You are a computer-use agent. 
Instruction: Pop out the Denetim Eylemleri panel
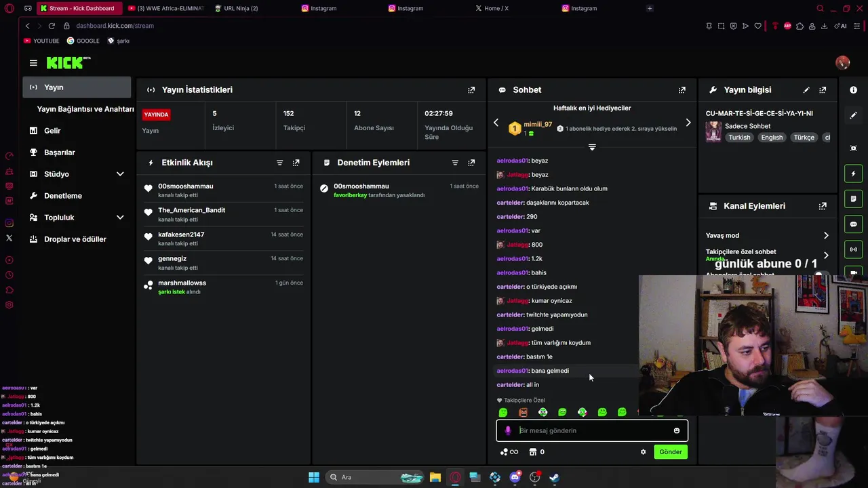[x=471, y=163]
